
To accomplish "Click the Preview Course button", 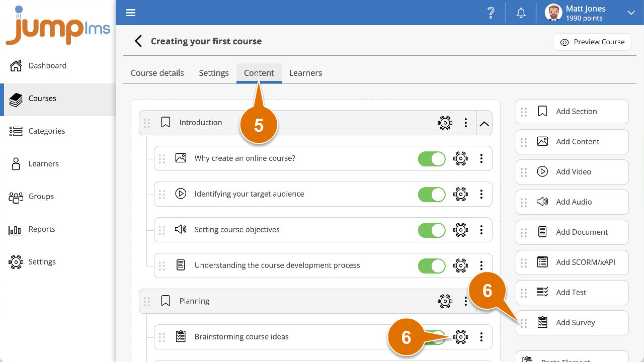I will tap(592, 42).
